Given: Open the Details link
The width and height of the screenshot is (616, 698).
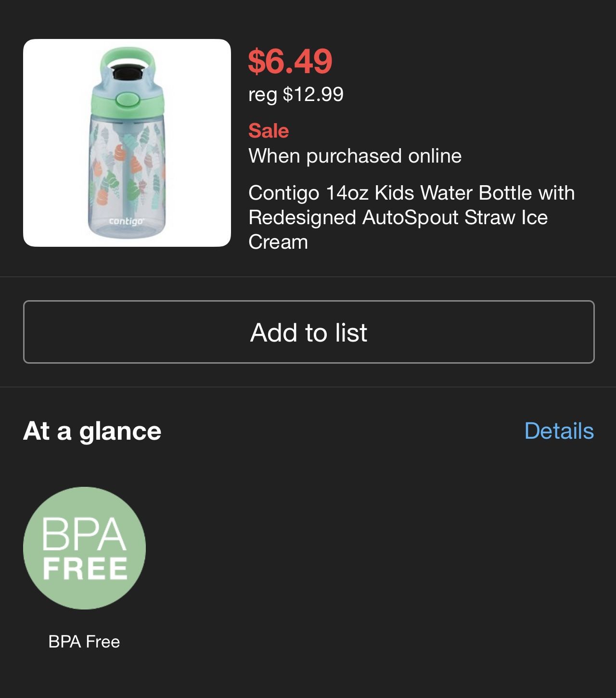Looking at the screenshot, I should [559, 431].
